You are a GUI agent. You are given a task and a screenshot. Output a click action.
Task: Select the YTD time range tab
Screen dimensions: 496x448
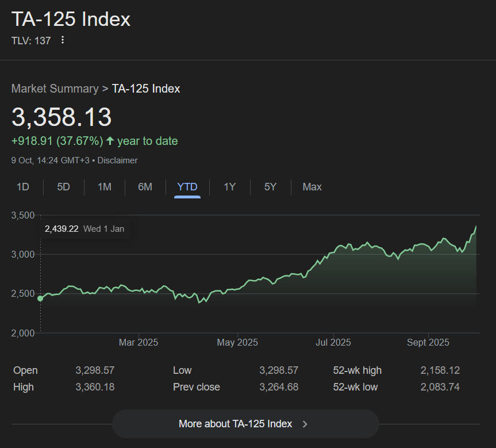pyautogui.click(x=187, y=187)
